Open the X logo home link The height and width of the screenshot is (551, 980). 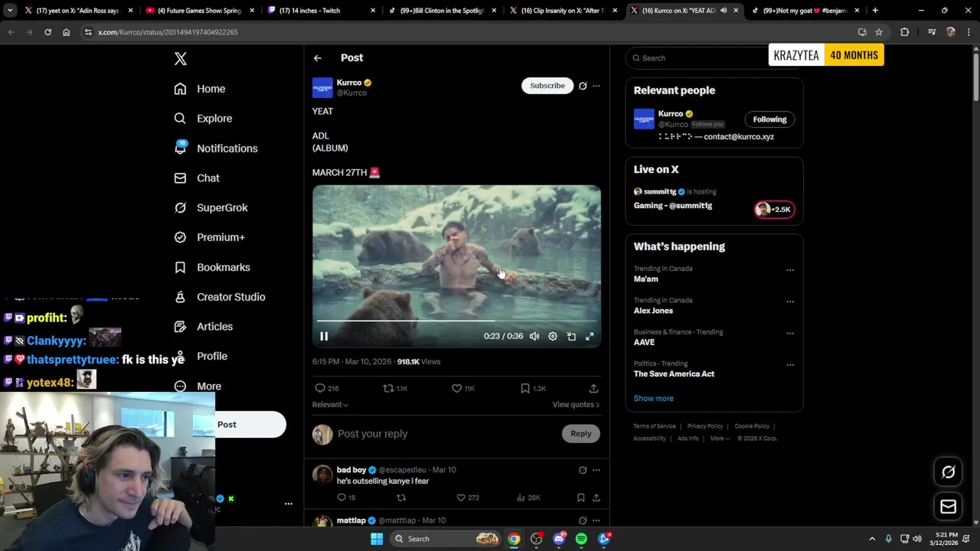[181, 59]
